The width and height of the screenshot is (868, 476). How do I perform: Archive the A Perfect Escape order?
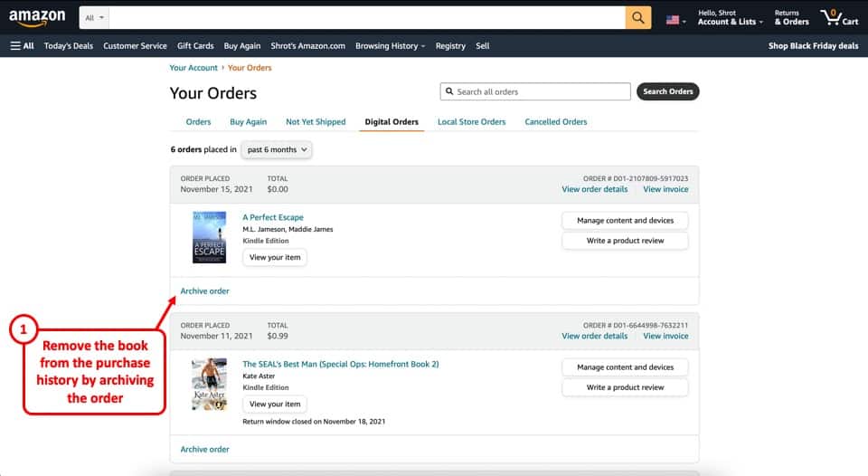pos(205,290)
